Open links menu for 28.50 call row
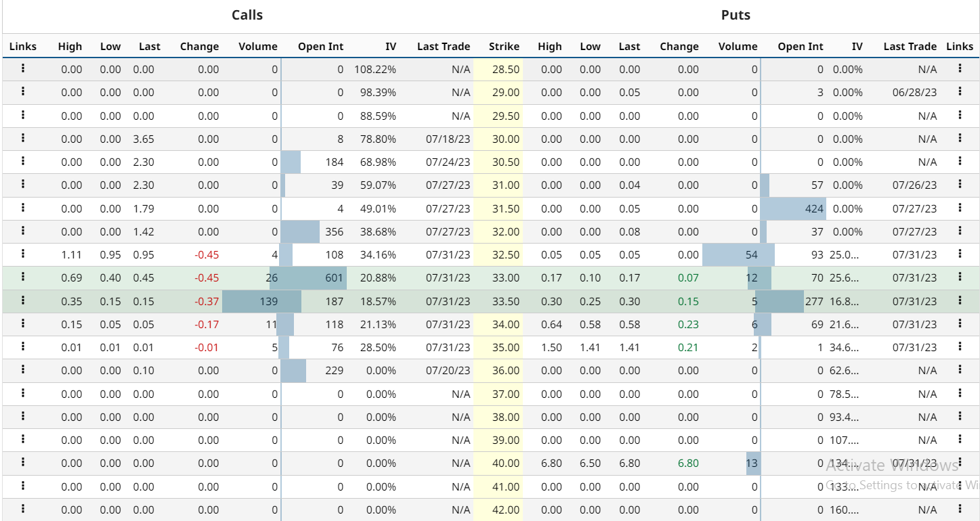The width and height of the screenshot is (980, 521). coord(23,68)
